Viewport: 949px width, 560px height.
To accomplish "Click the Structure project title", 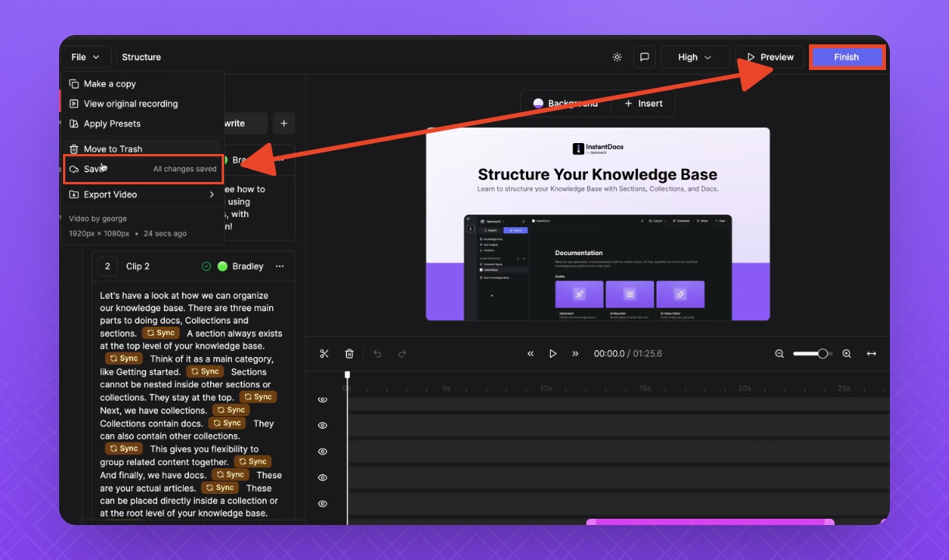I will click(x=142, y=57).
